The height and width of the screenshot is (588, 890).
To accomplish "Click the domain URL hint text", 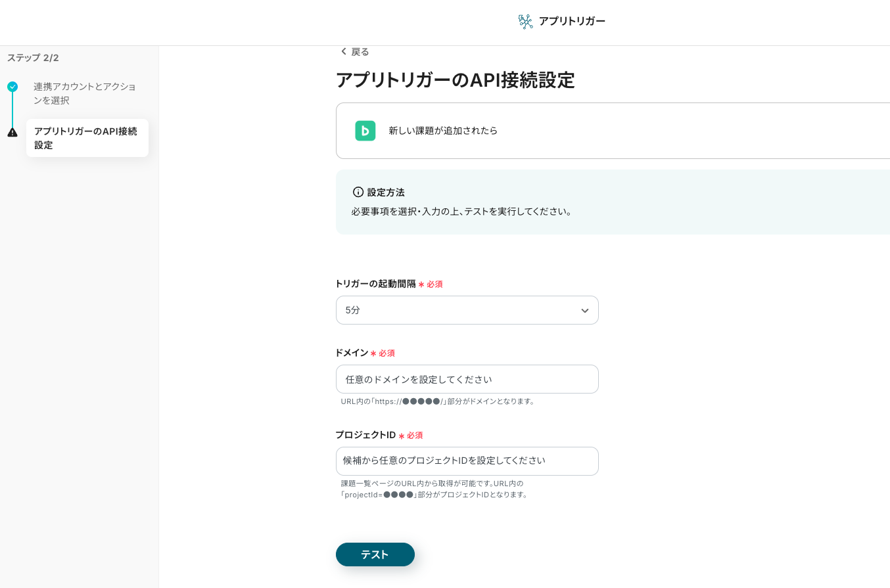I will point(438,401).
